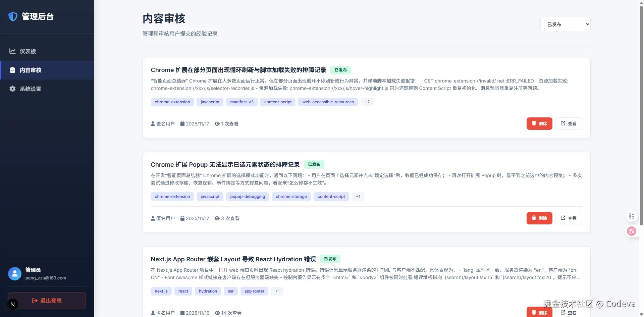The image size is (644, 317).
Task: Select the chart icon next to 仪表板
Action: click(12, 51)
